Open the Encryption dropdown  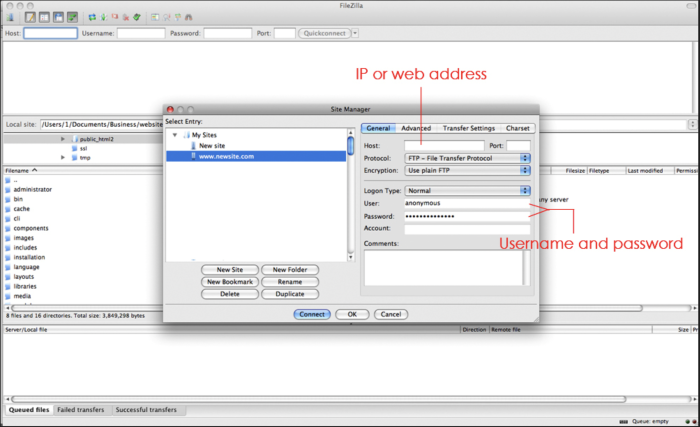tap(467, 170)
